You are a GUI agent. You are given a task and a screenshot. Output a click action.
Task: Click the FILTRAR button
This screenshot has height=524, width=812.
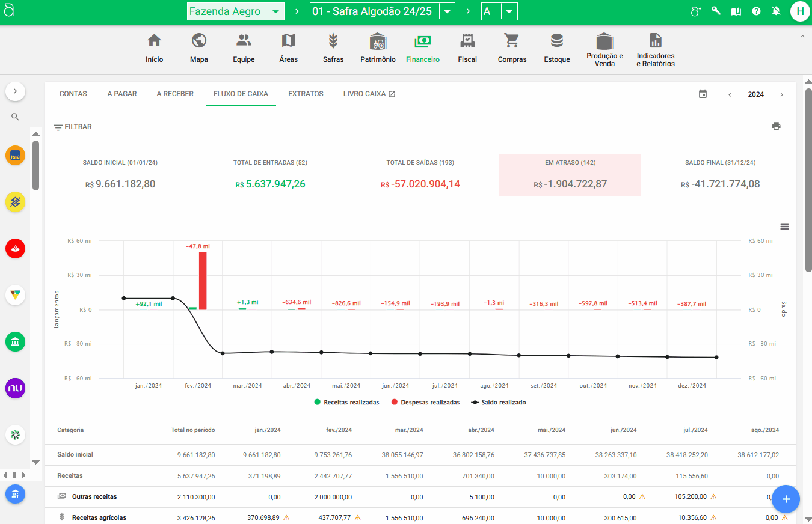point(73,127)
